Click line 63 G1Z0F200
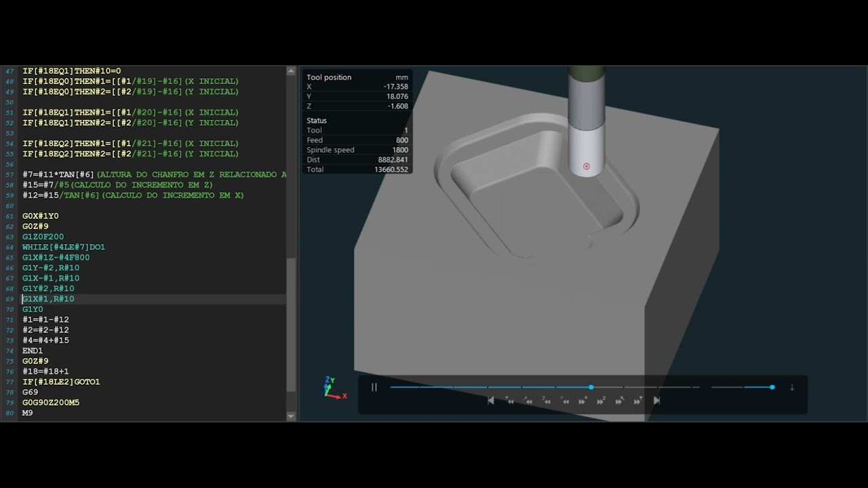 tap(43, 237)
